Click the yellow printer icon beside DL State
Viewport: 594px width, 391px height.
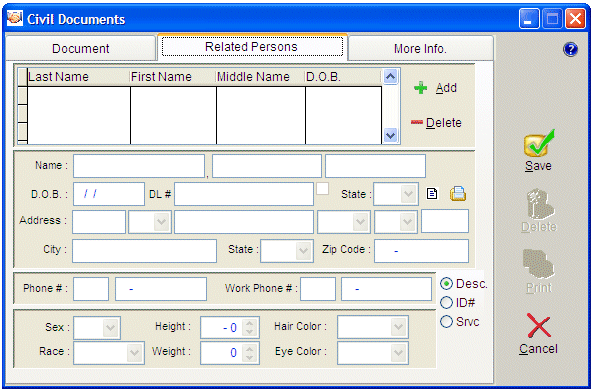[x=458, y=194]
